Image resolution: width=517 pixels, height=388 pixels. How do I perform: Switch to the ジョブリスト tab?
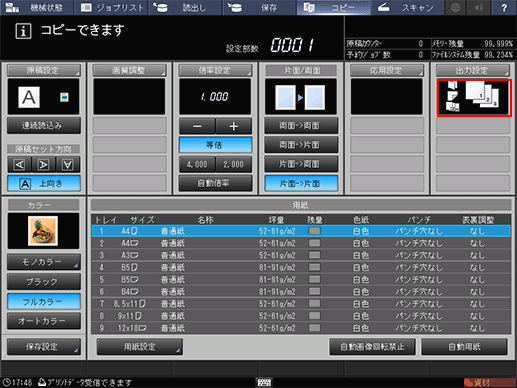111,7
